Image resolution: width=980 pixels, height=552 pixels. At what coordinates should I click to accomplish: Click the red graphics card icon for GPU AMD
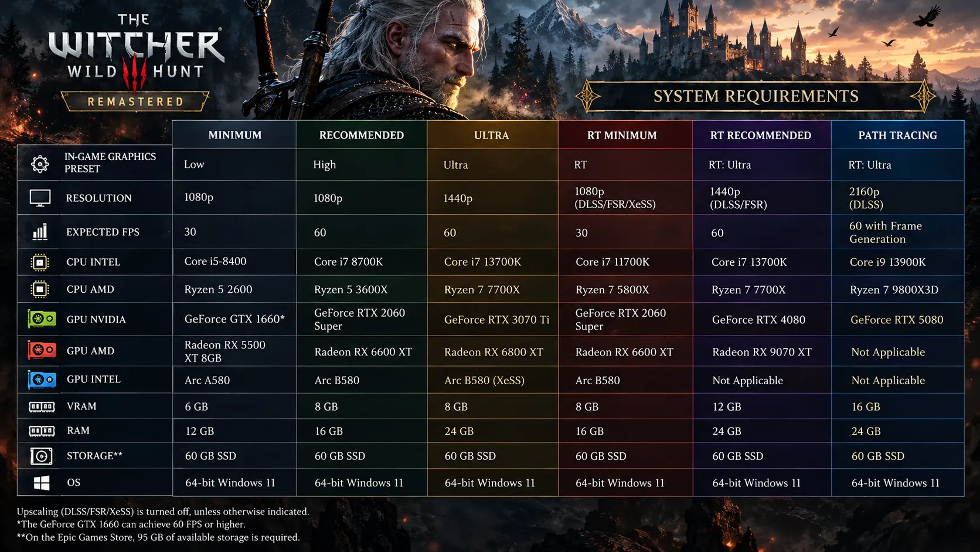coord(42,351)
